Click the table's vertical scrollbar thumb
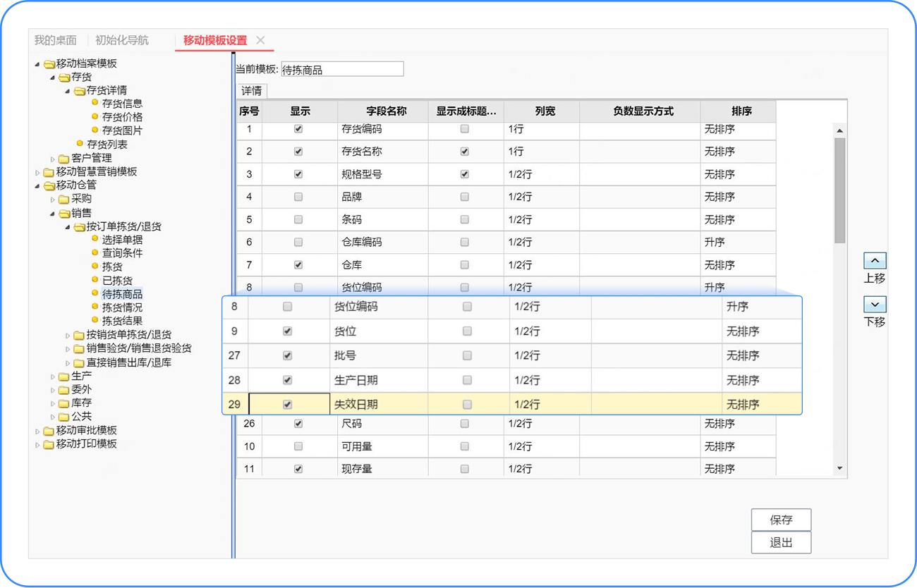The width and height of the screenshot is (917, 588). point(839,190)
